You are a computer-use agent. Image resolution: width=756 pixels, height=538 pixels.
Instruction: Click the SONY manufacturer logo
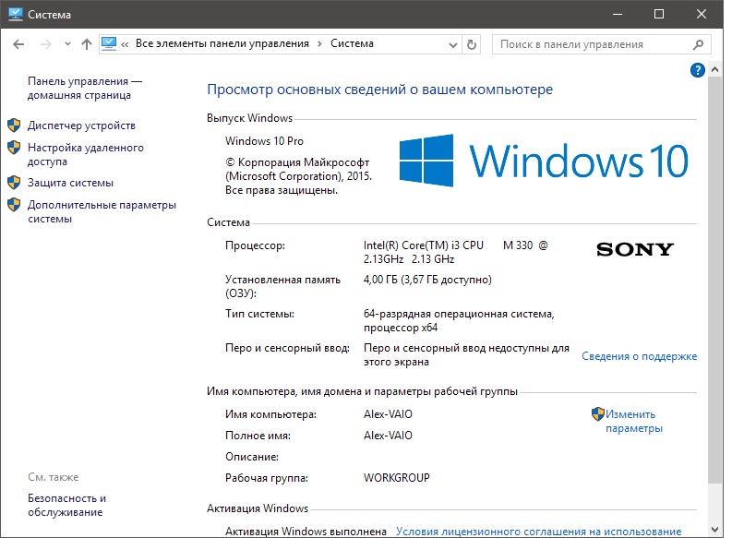tap(635, 250)
